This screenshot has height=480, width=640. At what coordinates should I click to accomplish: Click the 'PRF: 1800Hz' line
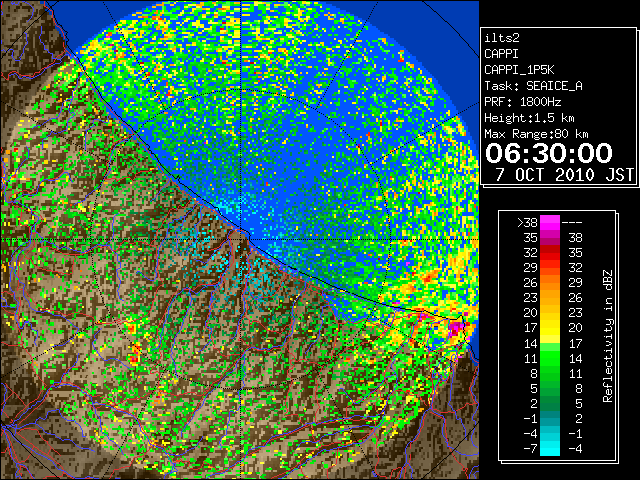[523, 102]
